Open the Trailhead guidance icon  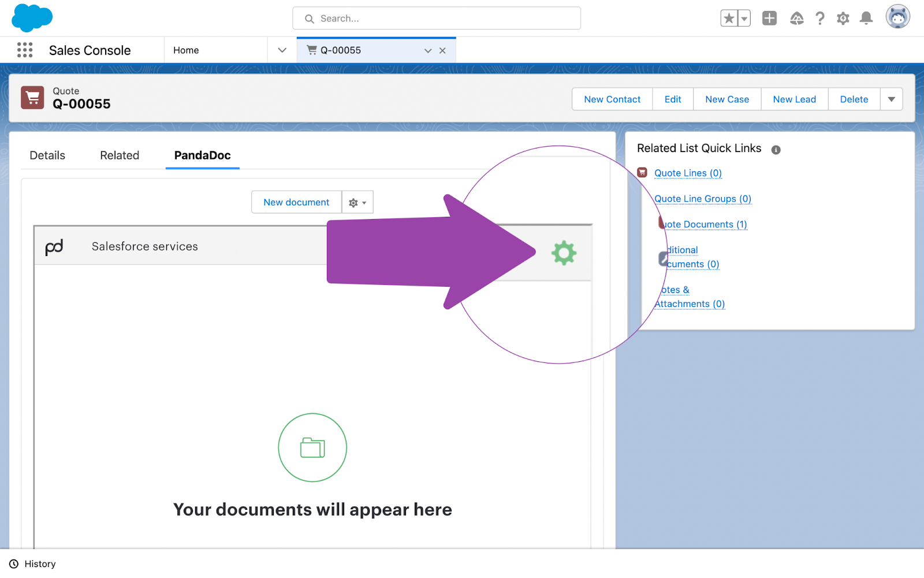click(797, 18)
